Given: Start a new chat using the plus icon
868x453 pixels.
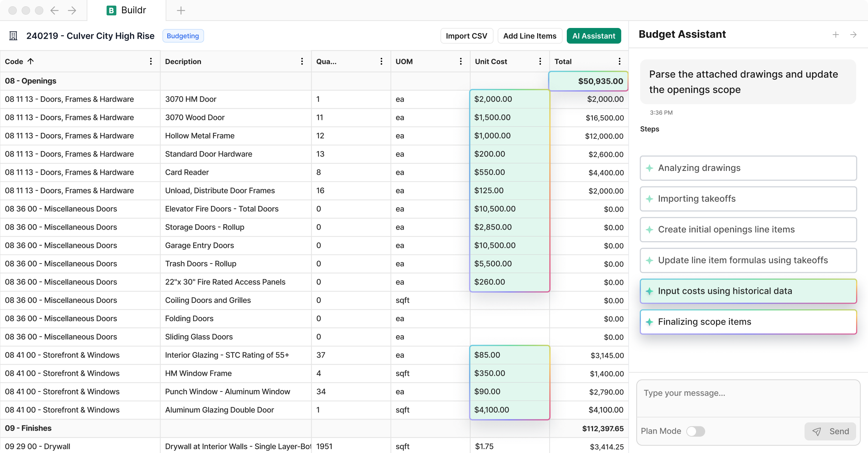Looking at the screenshot, I should pyautogui.click(x=836, y=34).
